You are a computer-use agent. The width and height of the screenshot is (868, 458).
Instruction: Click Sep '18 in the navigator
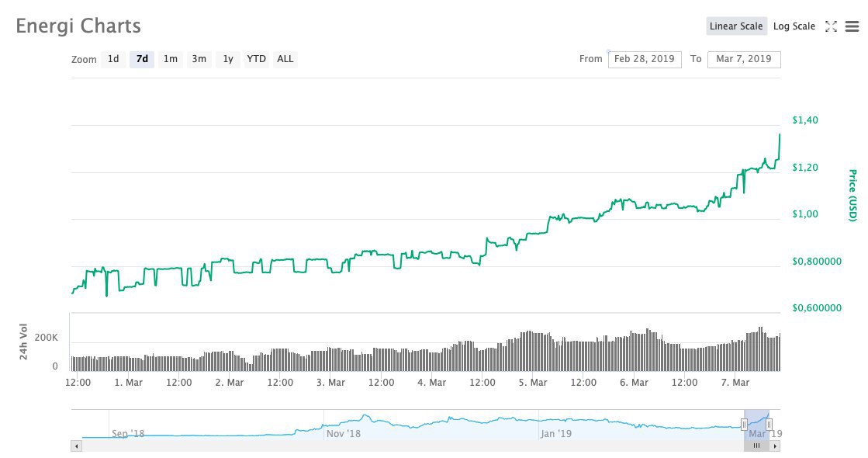click(x=128, y=434)
